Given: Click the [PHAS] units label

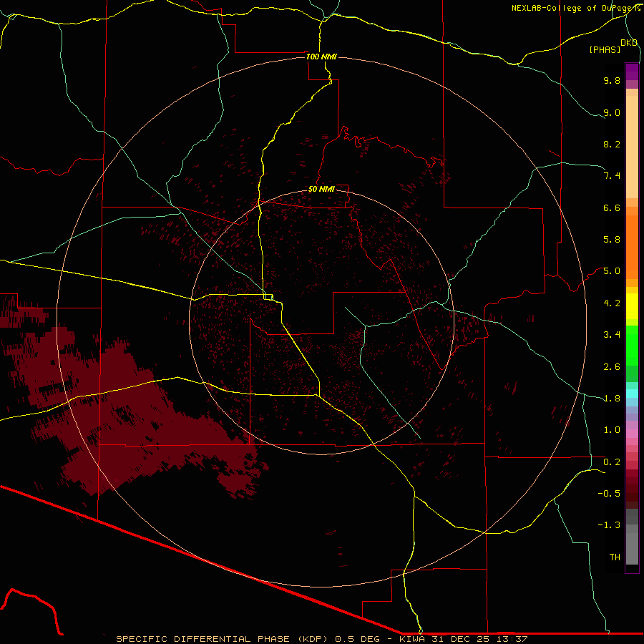Looking at the screenshot, I should 605,49.
